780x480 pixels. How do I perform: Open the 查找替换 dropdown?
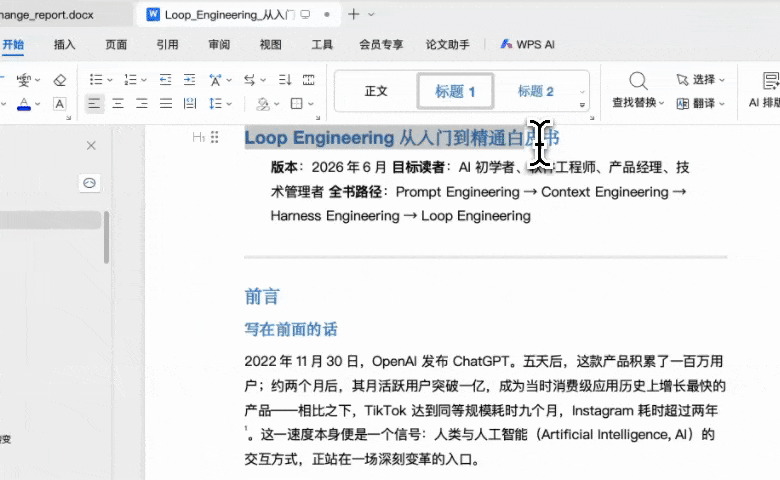(x=662, y=103)
